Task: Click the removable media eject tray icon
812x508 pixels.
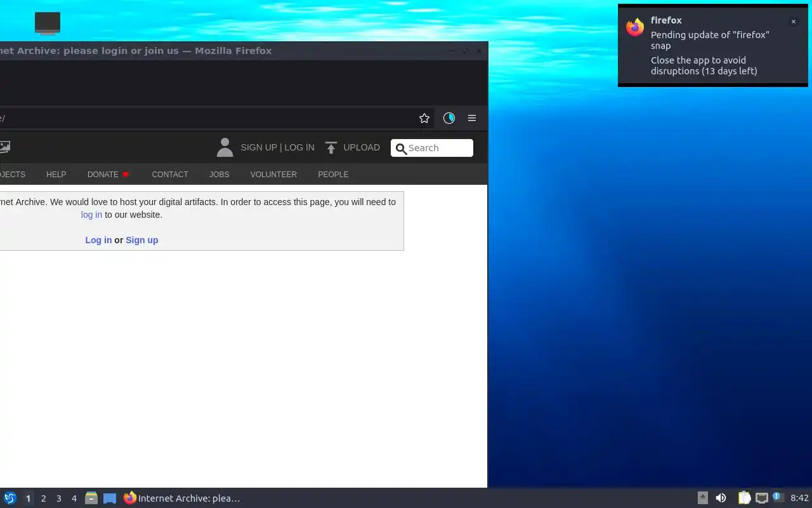Action: click(x=703, y=498)
